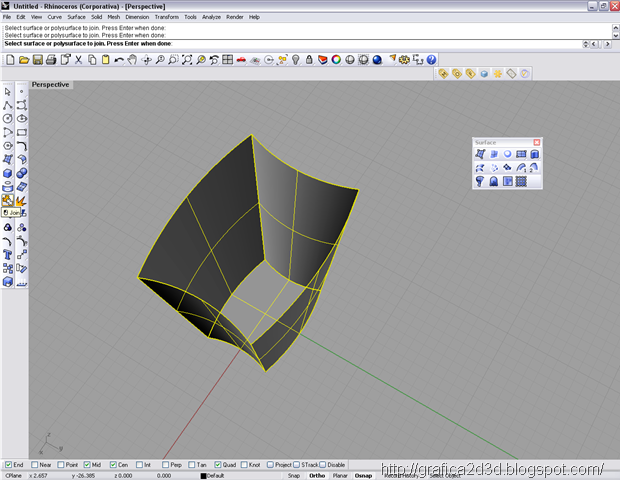Enable the Int osnap checkbox

[139, 465]
